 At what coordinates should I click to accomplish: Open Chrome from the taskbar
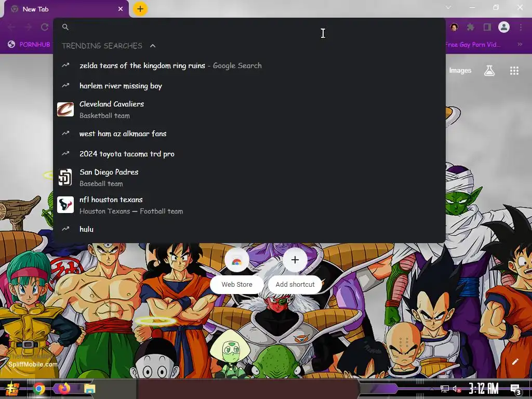click(39, 389)
